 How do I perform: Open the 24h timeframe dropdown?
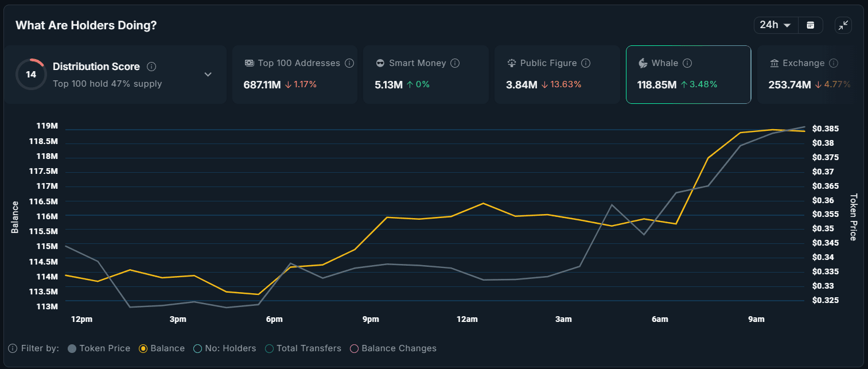776,25
